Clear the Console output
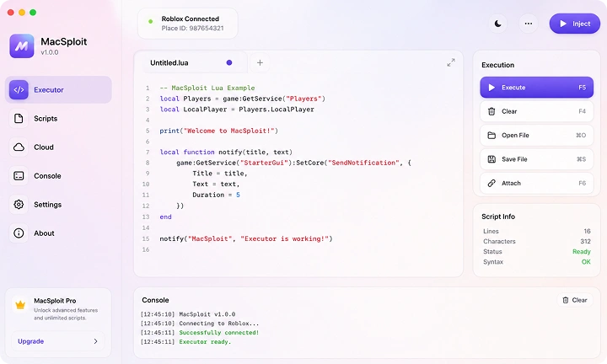The height and width of the screenshot is (364, 607). pos(575,300)
